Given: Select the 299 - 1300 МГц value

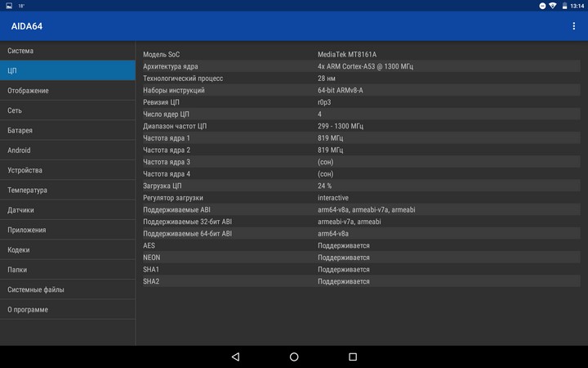Looking at the screenshot, I should [340, 126].
